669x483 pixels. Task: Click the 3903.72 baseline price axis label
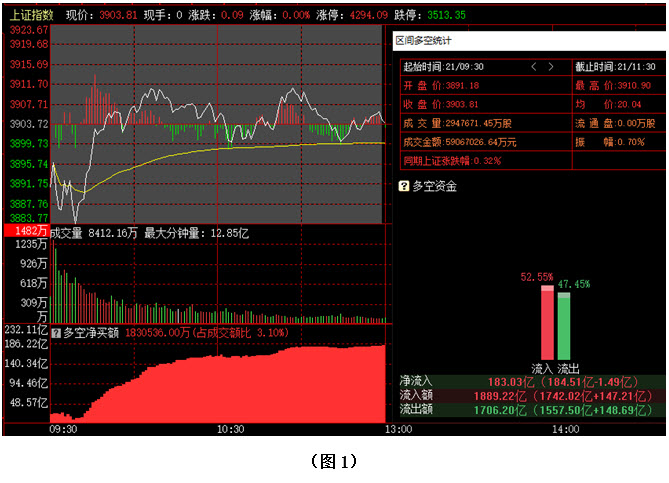29,124
